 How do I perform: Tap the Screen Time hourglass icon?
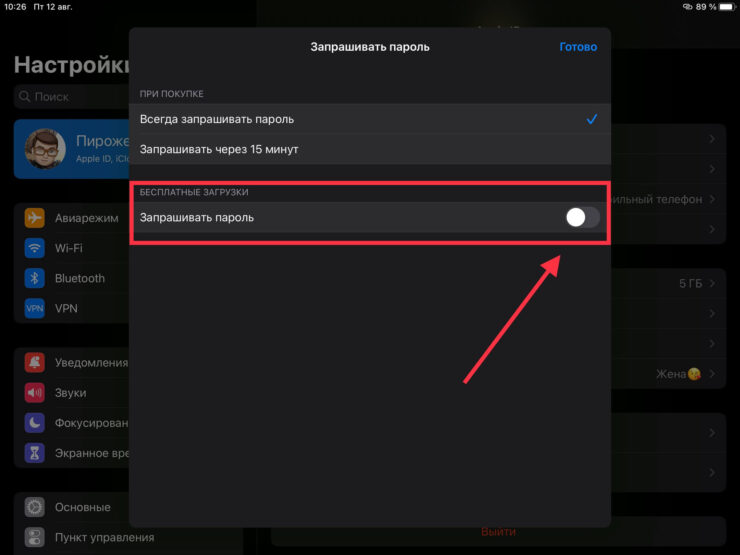(35, 453)
